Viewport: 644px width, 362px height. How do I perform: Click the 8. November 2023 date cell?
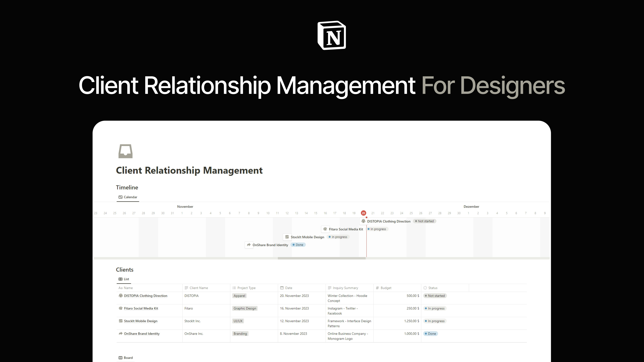302,336
